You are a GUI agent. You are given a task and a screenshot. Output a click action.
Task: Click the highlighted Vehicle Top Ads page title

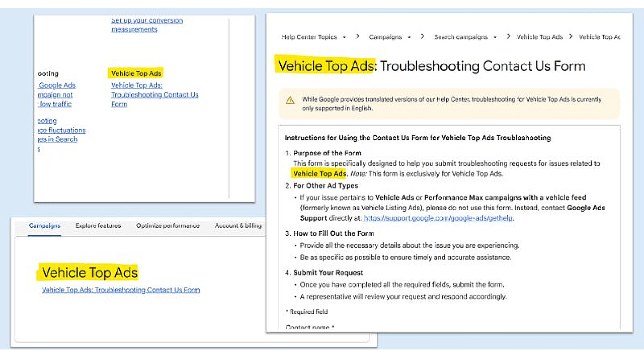pos(326,66)
